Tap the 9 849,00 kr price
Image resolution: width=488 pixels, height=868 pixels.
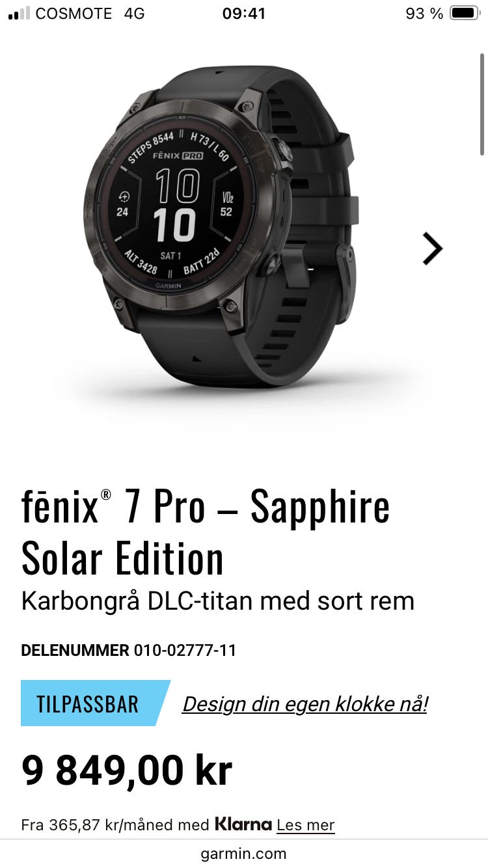pyautogui.click(x=127, y=770)
